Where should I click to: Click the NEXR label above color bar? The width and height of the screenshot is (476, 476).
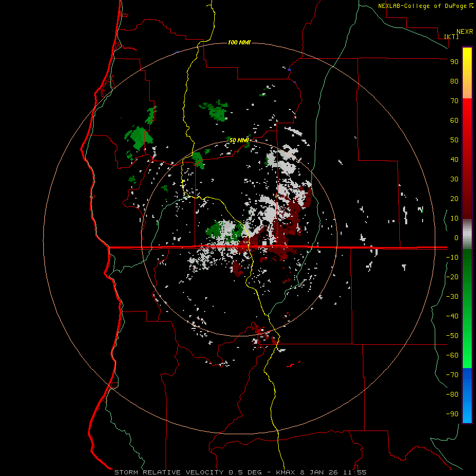tap(465, 32)
